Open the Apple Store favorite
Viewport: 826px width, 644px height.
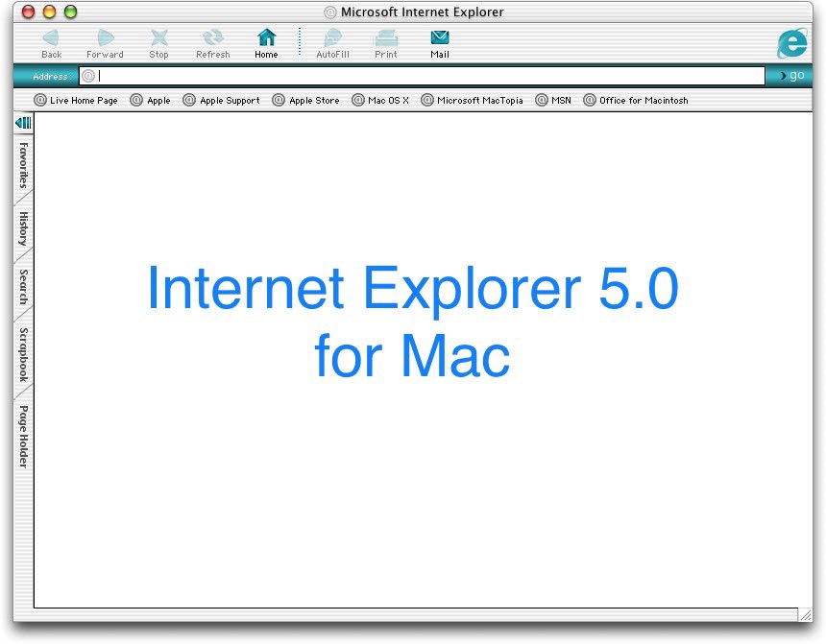point(306,100)
